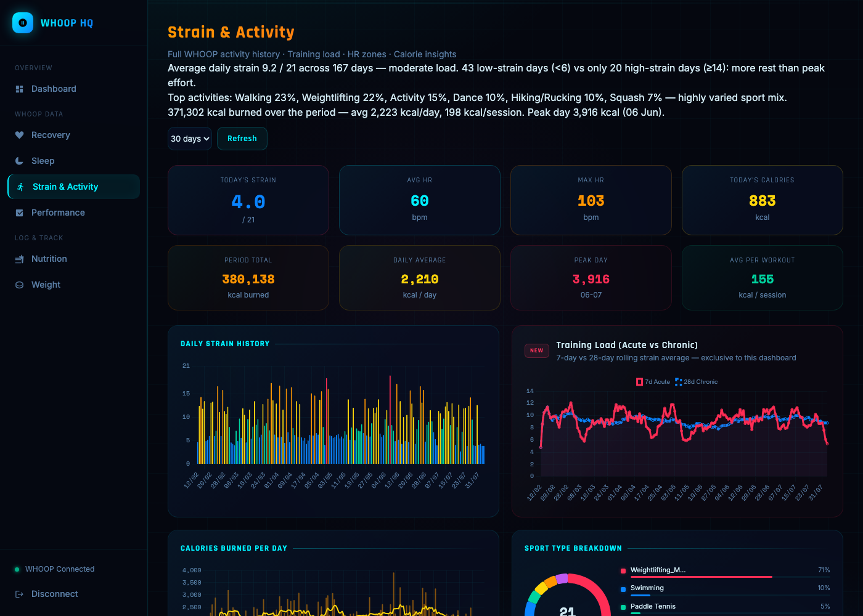Viewport: 863px width, 616px height.
Task: Click the Refresh button
Action: coord(242,139)
